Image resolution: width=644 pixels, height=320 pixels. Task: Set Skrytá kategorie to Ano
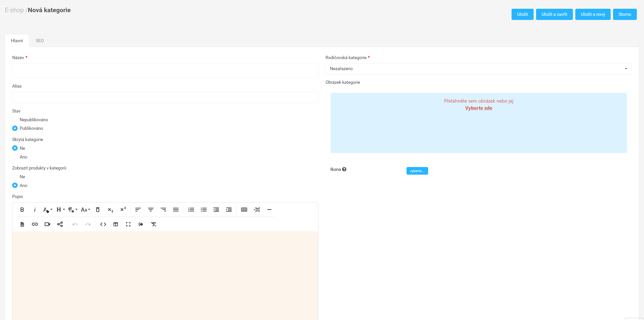point(15,157)
